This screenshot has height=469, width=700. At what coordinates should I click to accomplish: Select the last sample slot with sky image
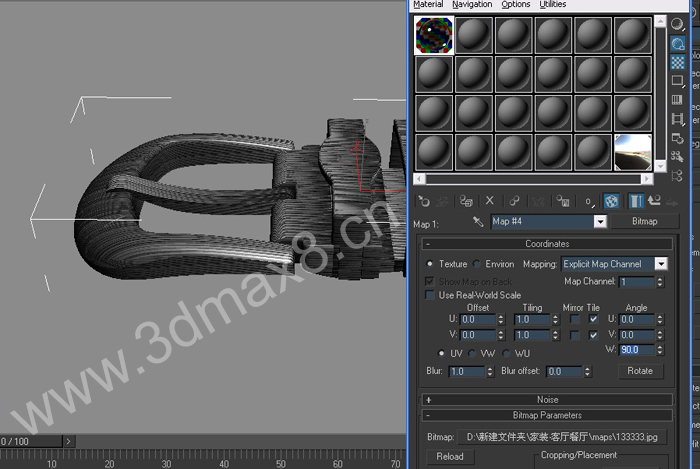pyautogui.click(x=633, y=153)
